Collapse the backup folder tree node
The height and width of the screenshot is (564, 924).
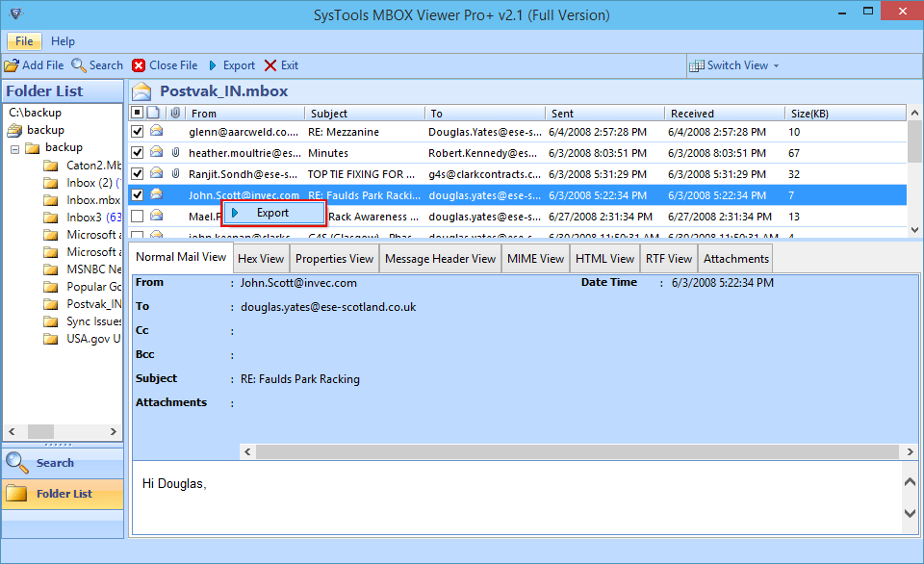pos(14,150)
